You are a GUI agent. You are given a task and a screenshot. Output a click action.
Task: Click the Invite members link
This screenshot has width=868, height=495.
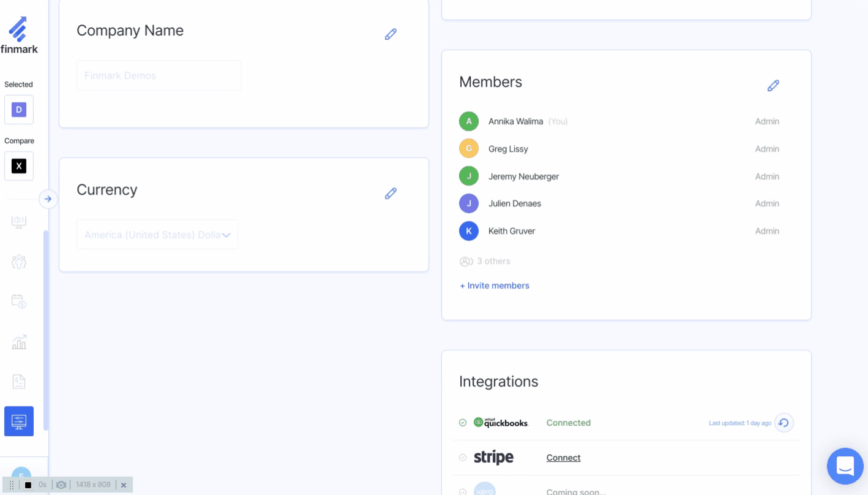click(495, 285)
